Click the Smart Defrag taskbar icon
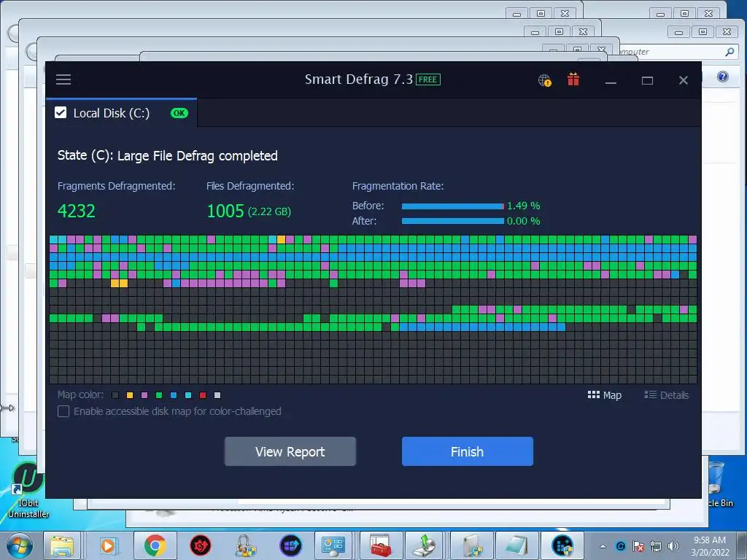The width and height of the screenshot is (747, 560). pyautogui.click(x=562, y=545)
